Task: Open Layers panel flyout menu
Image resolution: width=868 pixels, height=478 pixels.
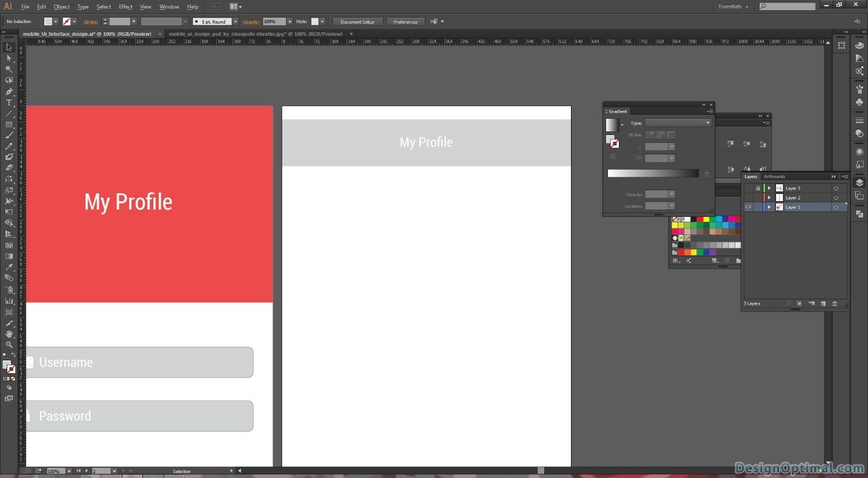Action: tap(844, 176)
